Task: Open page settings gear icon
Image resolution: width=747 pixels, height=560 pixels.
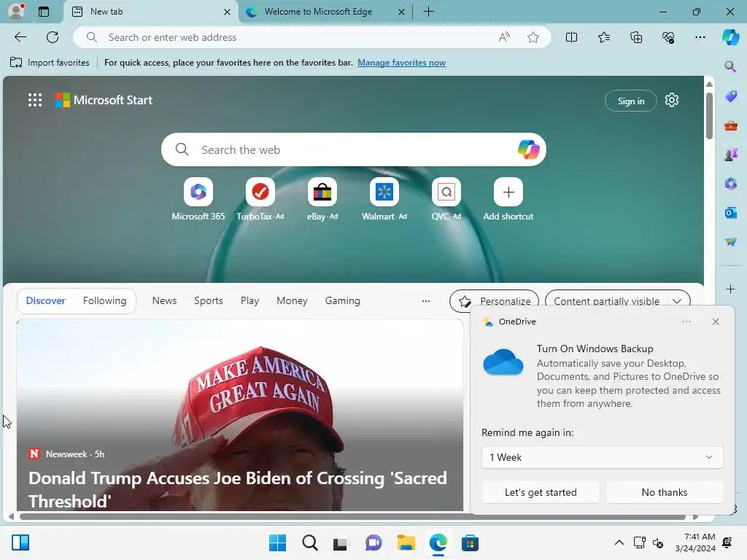Action: pos(672,101)
